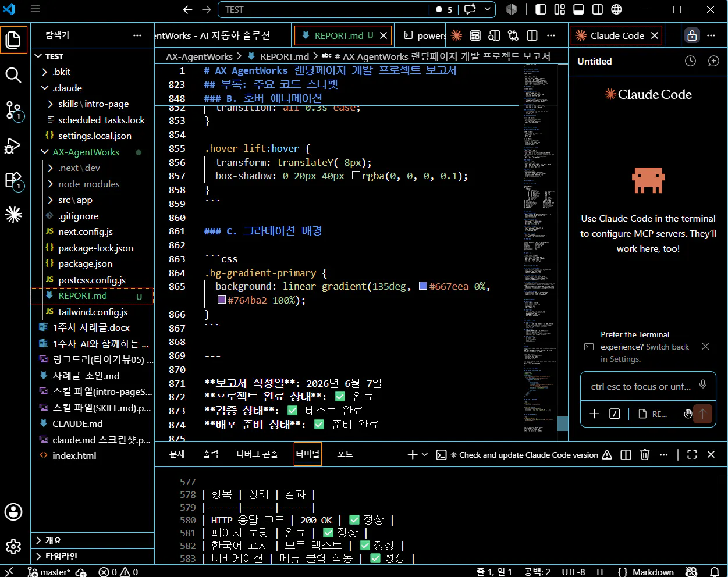Open the Accounts menu icon
Viewport: 728px width, 577px height.
(13, 512)
